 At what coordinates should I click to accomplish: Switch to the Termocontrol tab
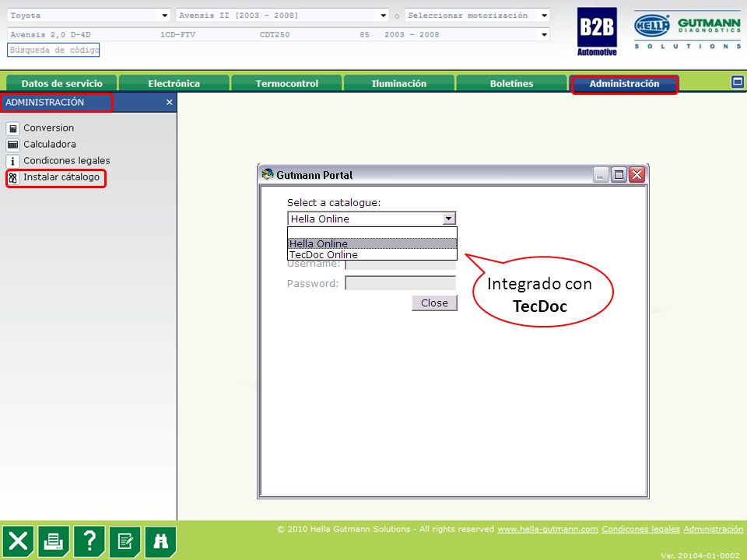(286, 83)
